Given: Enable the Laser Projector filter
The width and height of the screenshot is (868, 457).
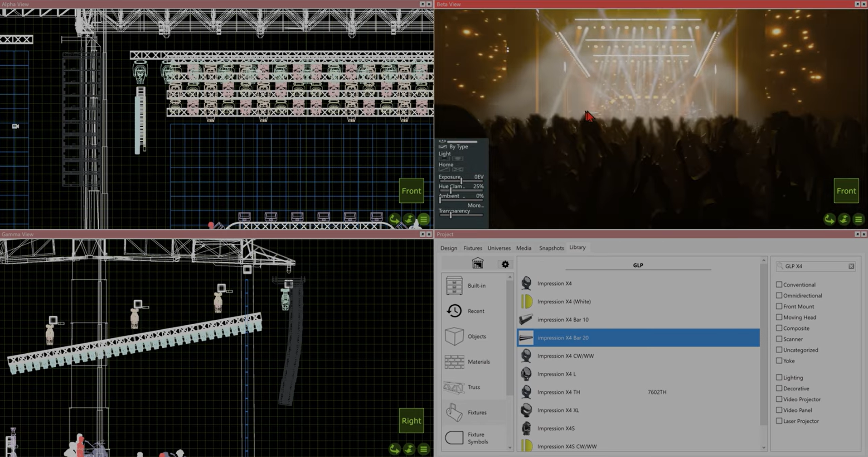Looking at the screenshot, I should 779,421.
